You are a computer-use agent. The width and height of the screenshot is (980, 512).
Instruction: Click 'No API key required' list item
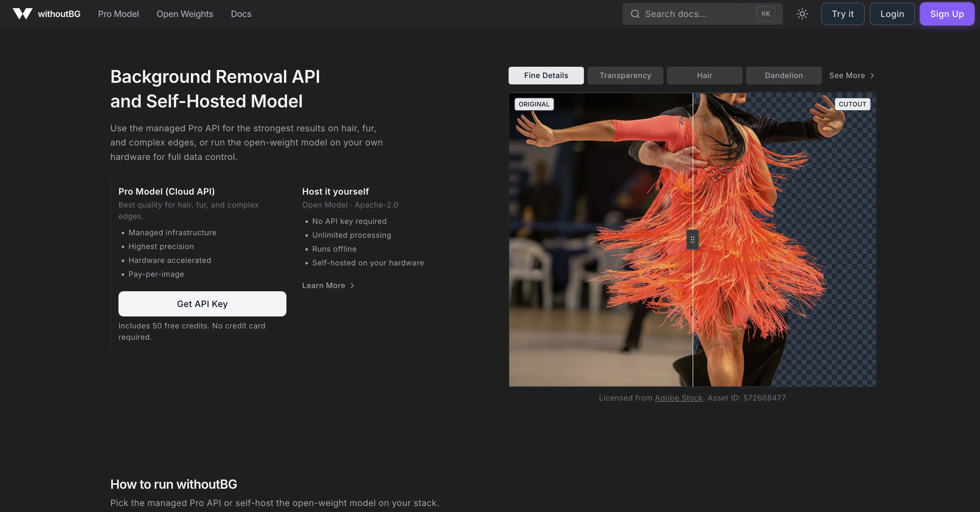point(349,221)
